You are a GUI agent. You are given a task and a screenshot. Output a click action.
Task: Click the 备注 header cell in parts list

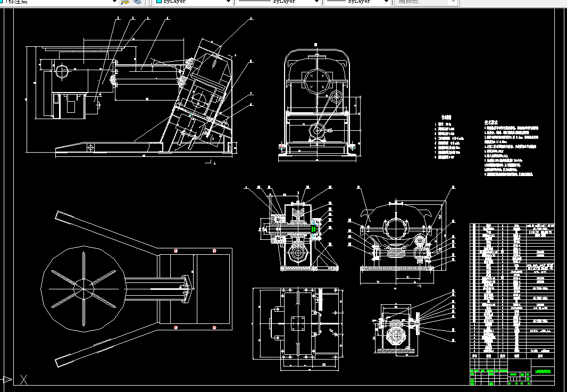540,356
